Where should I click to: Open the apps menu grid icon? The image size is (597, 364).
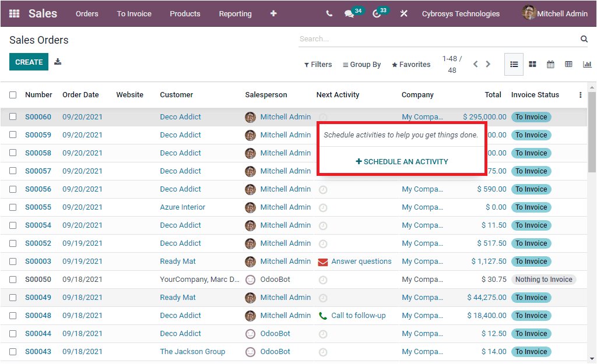[x=14, y=13]
